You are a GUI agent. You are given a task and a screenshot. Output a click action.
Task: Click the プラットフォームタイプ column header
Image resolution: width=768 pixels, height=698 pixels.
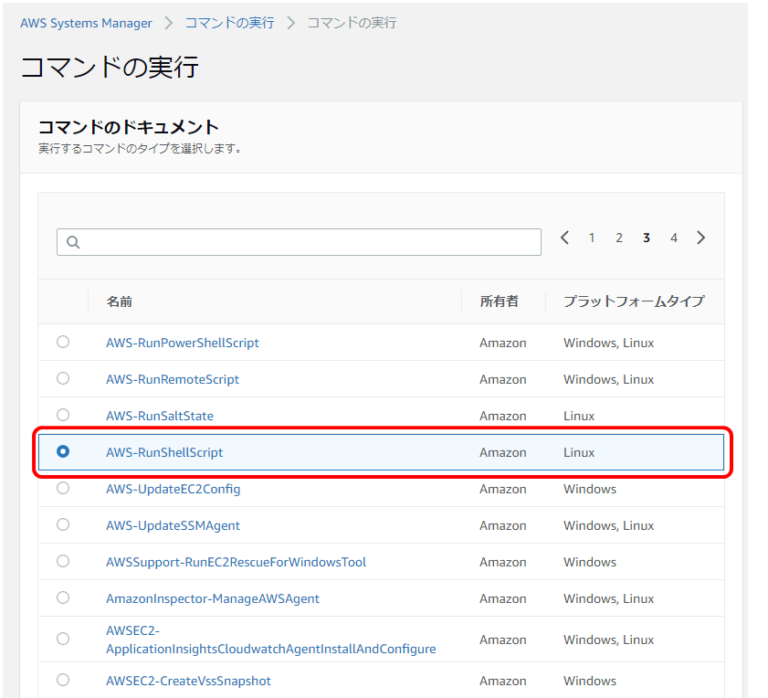[634, 301]
